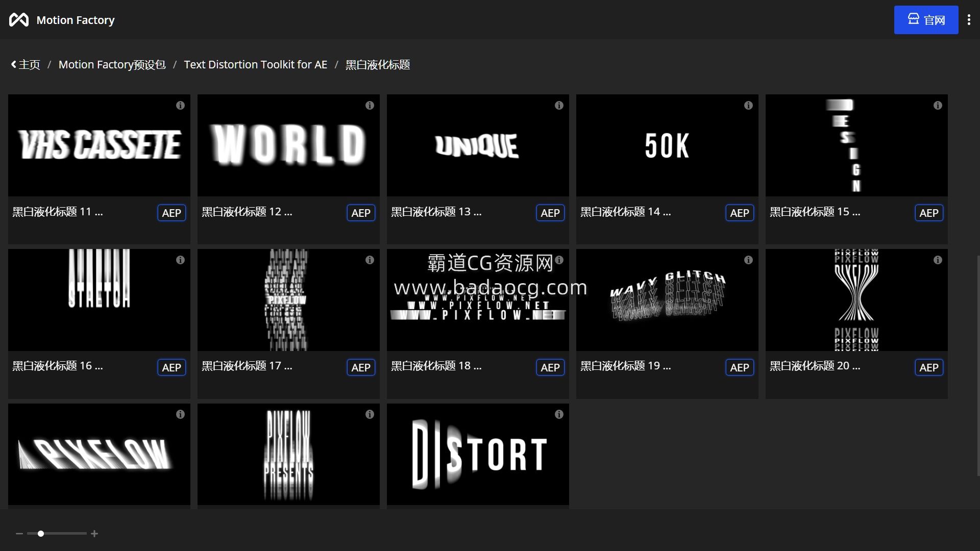The width and height of the screenshot is (980, 551).
Task: Click AEP button for 黑白液化标题 14
Action: (x=740, y=213)
